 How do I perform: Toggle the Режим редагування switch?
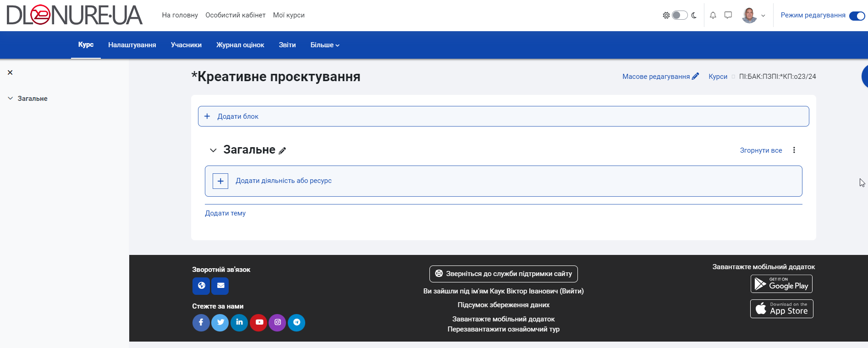click(x=857, y=16)
